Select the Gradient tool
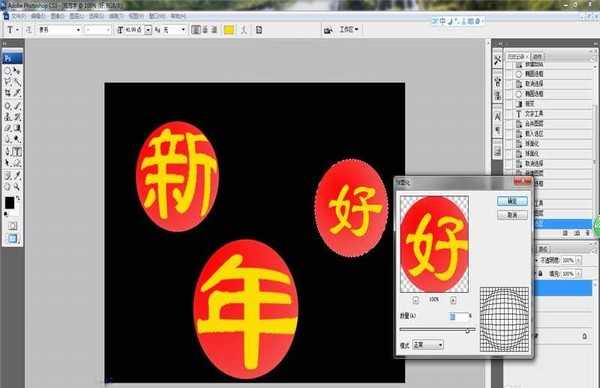This screenshot has width=600, height=388. pyautogui.click(x=17, y=128)
